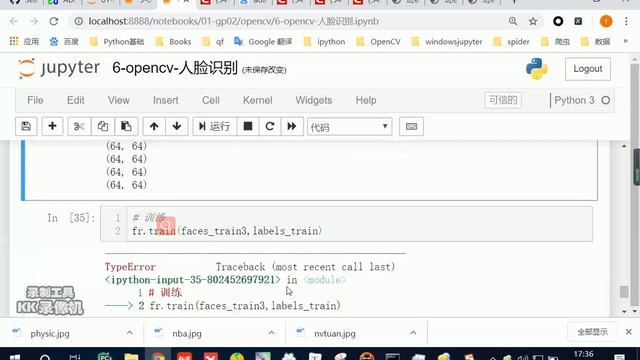Copy selected cells icon

pos(102,126)
